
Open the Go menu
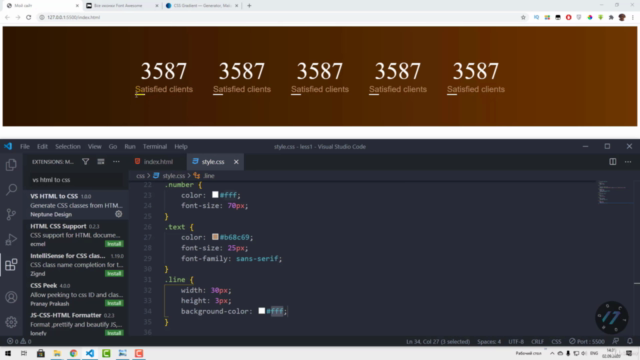coord(113,147)
